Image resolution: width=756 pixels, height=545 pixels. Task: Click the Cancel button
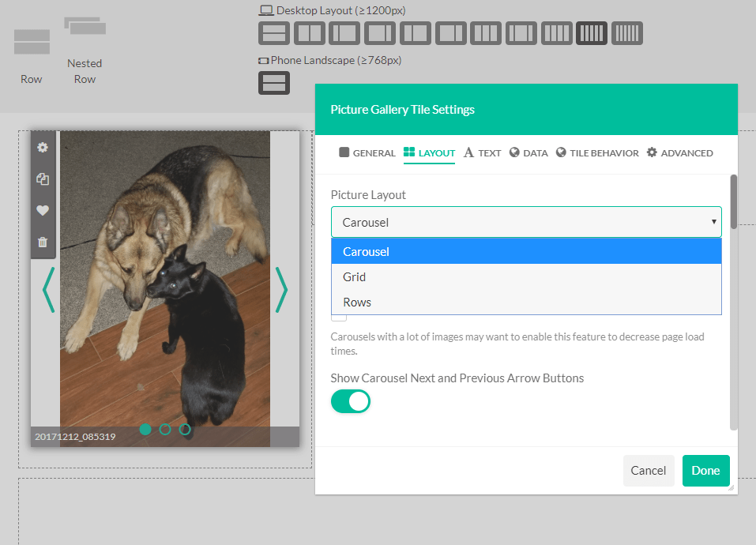click(x=649, y=470)
